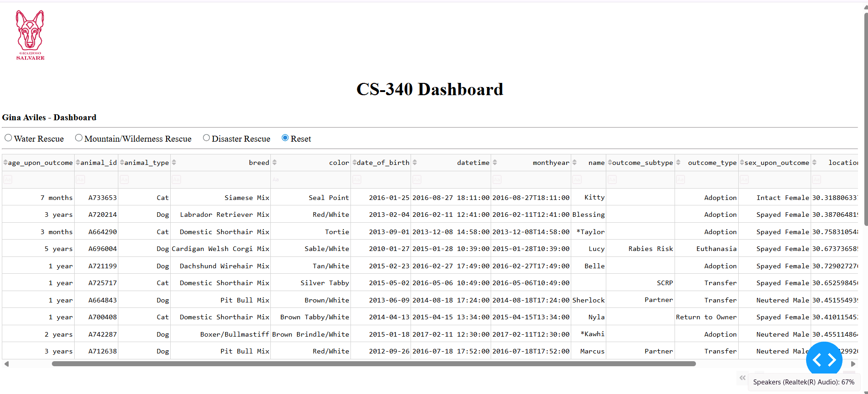Select the Disaster Rescue radio button
This screenshot has width=868, height=394.
pyautogui.click(x=206, y=138)
